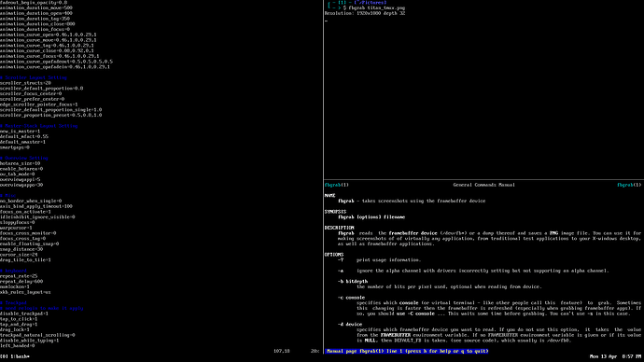The image size is (644, 362).
Task: Select the animation_curve_opafadeout config line
Action: coord(56,62)
